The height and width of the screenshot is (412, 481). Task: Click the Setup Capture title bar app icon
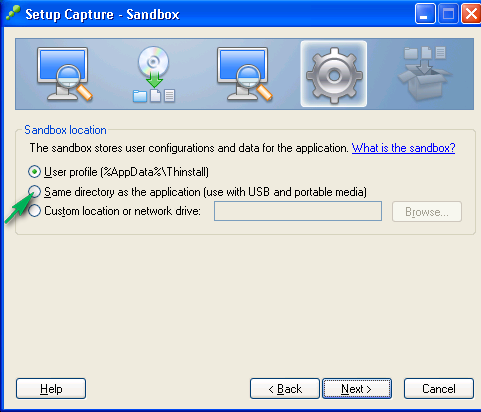pos(13,13)
